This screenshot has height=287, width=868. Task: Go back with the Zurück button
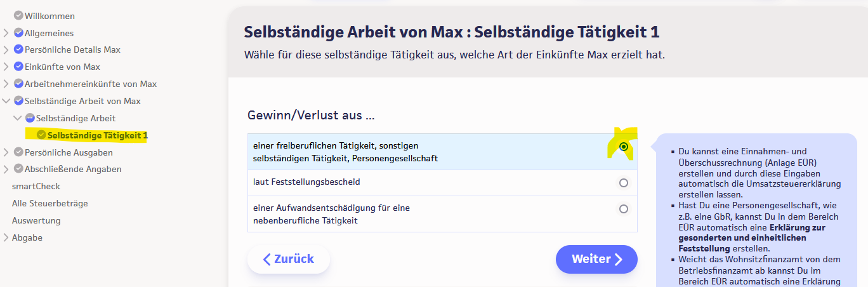click(x=289, y=259)
